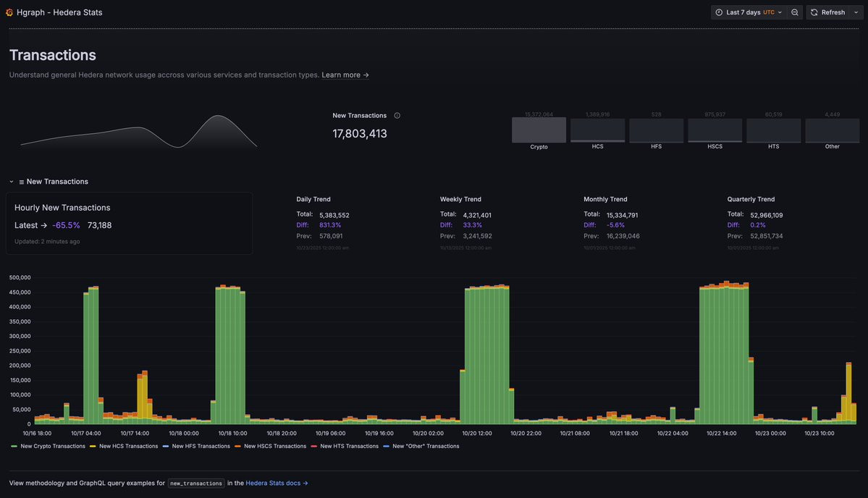Click the Grafana logo icon
This screenshot has width=868, height=498.
[x=9, y=12]
